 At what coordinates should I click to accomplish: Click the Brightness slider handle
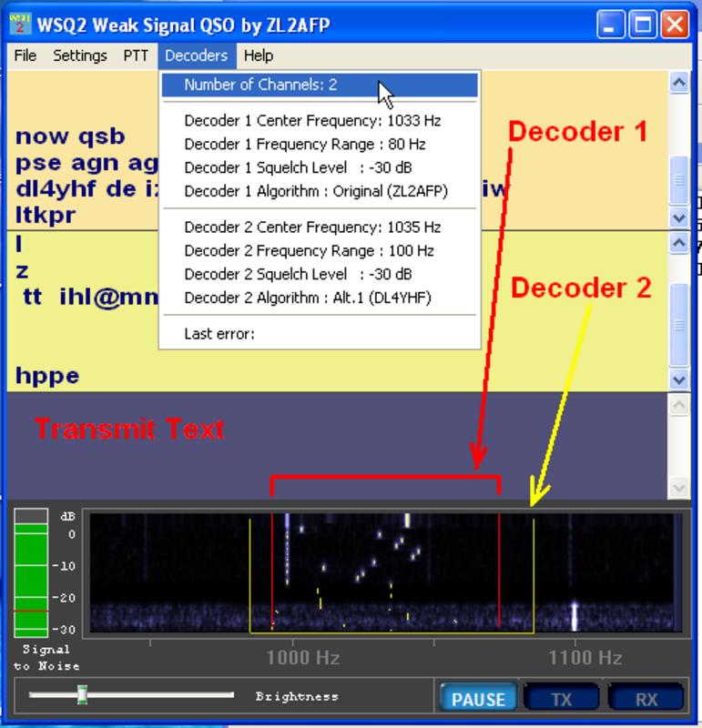(x=82, y=695)
